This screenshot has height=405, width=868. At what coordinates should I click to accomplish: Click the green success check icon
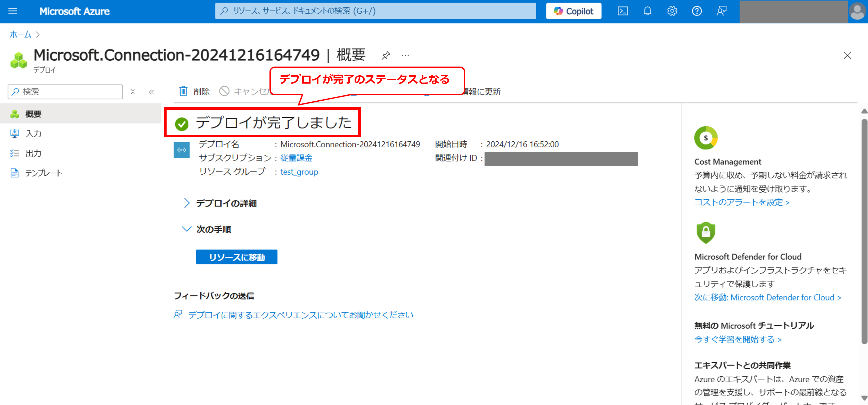click(182, 124)
